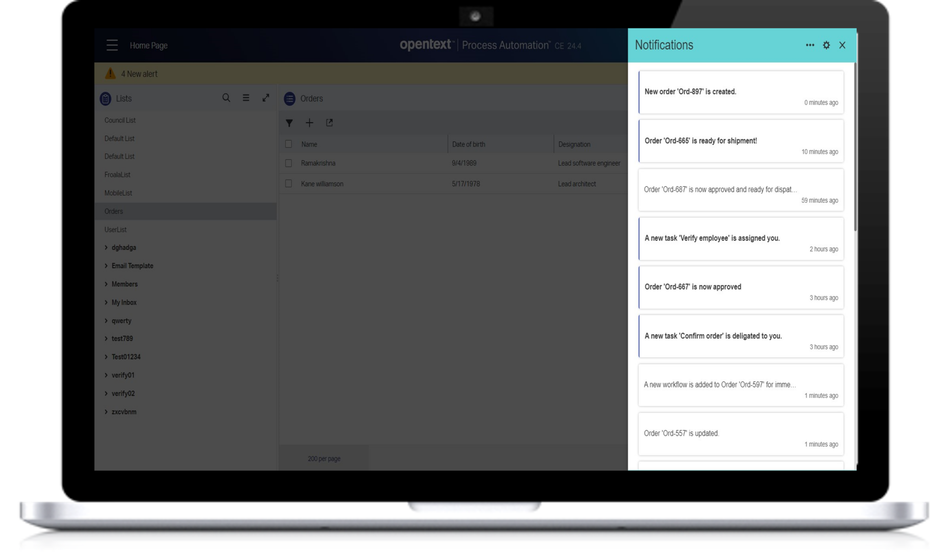
Task: Open the hamburger menu next to Home Page
Action: (112, 45)
